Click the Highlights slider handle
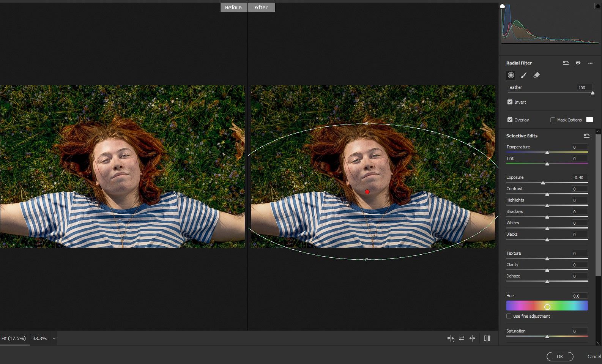Screen dimensions: 602x364 point(547,206)
